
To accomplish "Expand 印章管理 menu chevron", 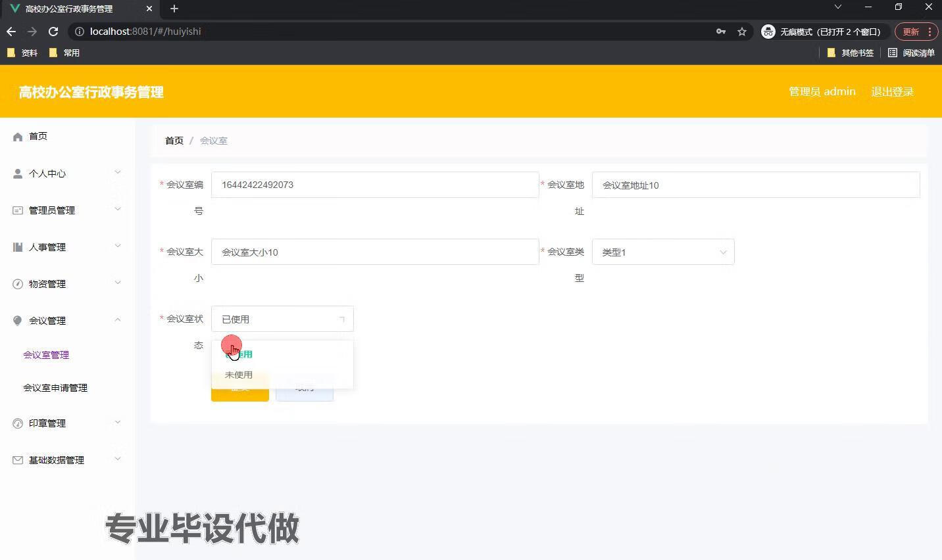I will 118,423.
